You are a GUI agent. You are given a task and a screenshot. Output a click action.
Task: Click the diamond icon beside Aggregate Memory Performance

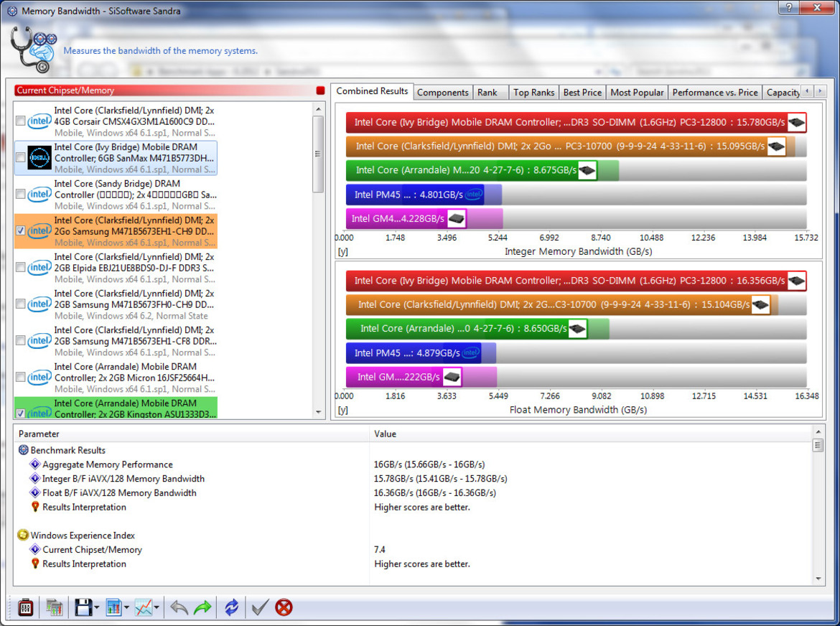click(35, 464)
